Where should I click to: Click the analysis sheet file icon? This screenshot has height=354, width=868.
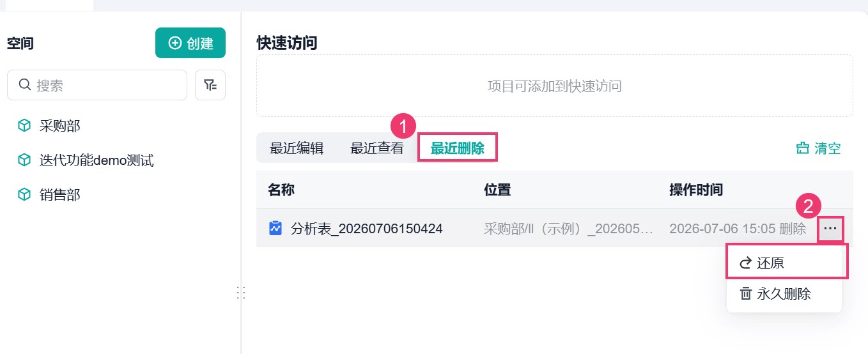pyautogui.click(x=275, y=228)
